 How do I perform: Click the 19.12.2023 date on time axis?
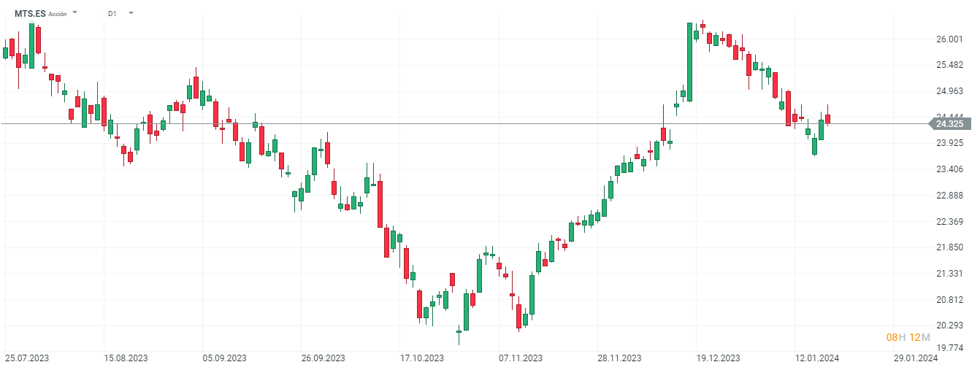click(x=718, y=358)
